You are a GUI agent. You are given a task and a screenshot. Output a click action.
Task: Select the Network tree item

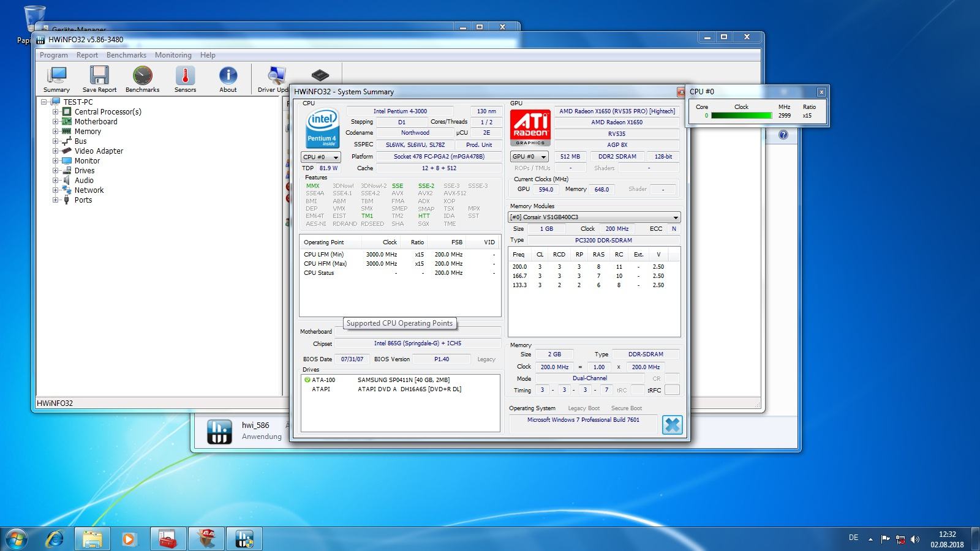[x=89, y=190]
